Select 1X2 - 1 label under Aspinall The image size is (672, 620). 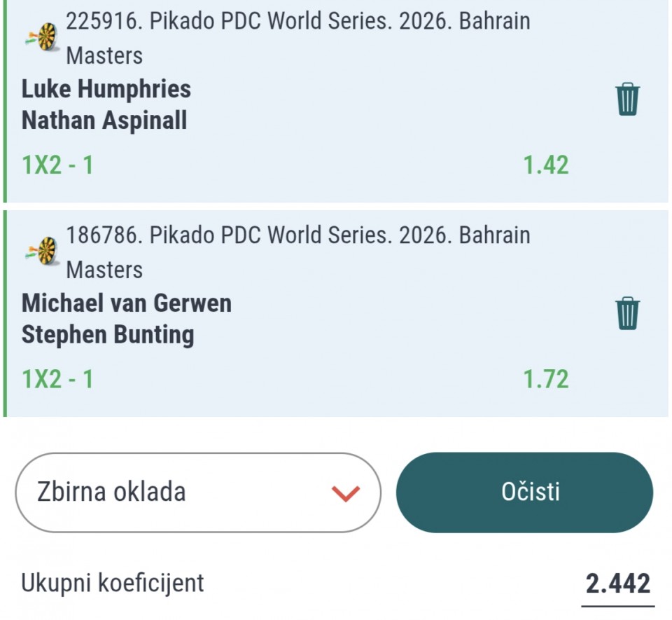point(57,165)
